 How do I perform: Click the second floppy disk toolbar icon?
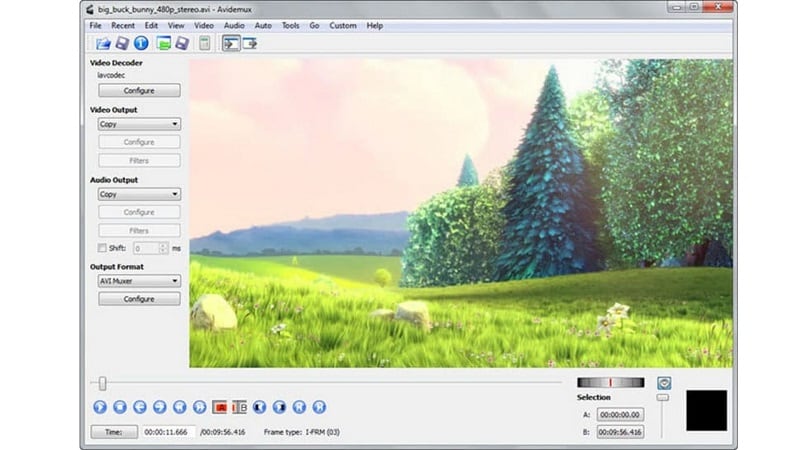[x=182, y=43]
